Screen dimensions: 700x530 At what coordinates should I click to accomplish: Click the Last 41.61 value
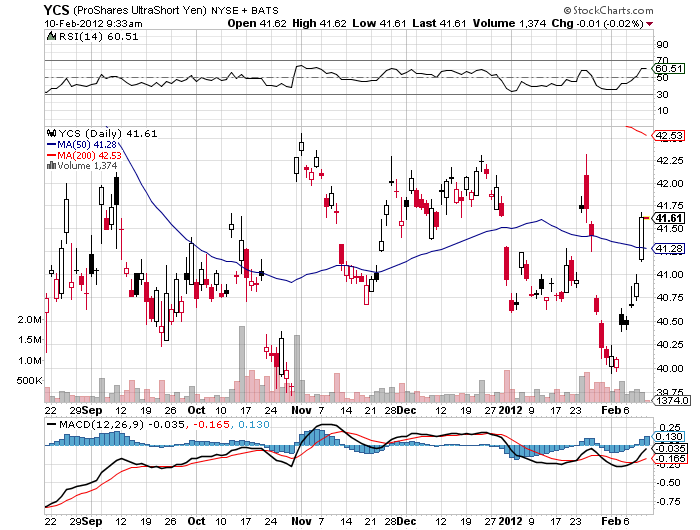pos(439,23)
